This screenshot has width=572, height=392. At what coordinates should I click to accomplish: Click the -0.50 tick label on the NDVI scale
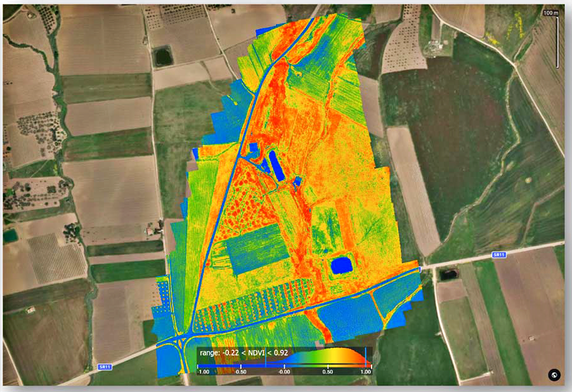[241, 372]
